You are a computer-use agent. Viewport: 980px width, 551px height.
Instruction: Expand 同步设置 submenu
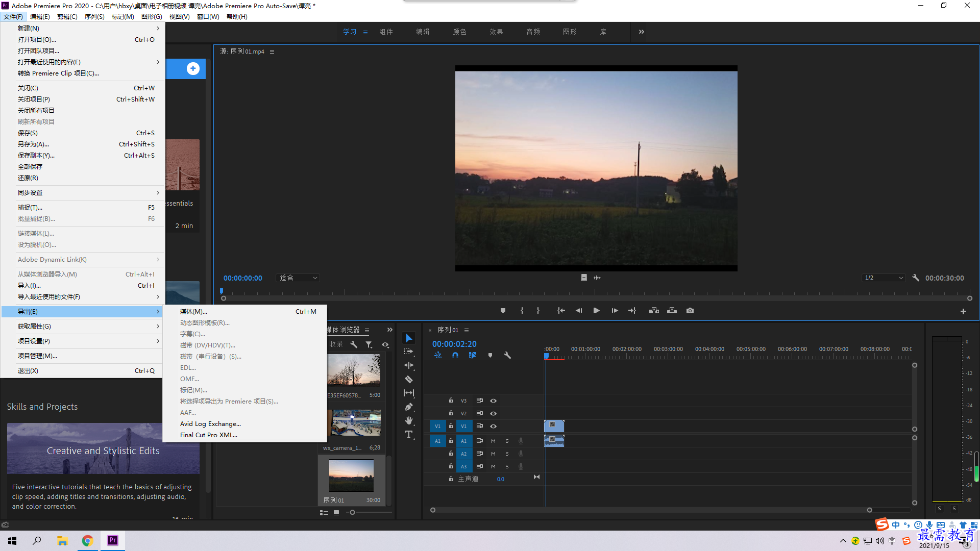(82, 192)
